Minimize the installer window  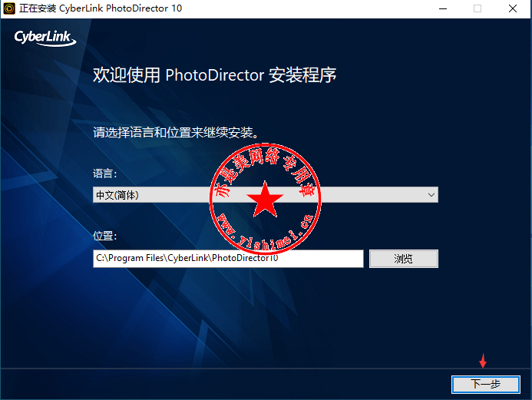[443, 8]
